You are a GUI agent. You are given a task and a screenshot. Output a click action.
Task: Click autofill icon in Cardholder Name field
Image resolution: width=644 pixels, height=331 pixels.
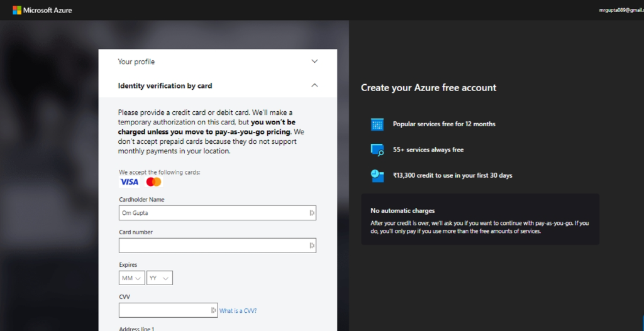coord(311,213)
